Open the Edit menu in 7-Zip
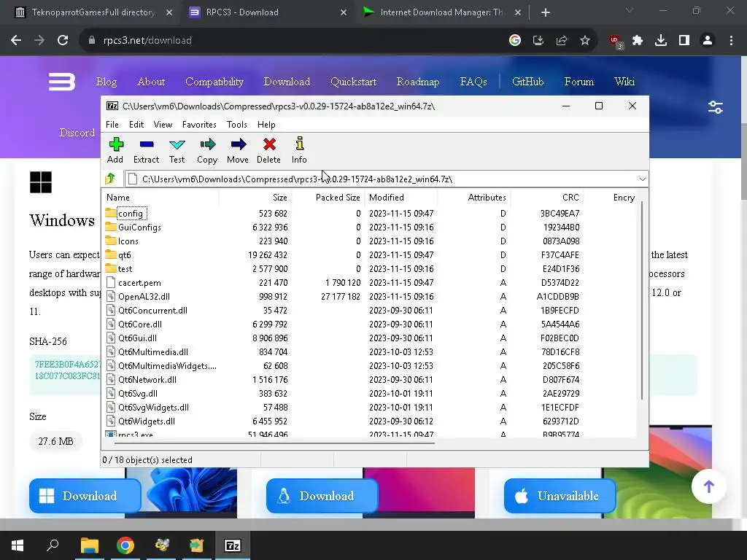The image size is (747, 560). pyautogui.click(x=136, y=124)
